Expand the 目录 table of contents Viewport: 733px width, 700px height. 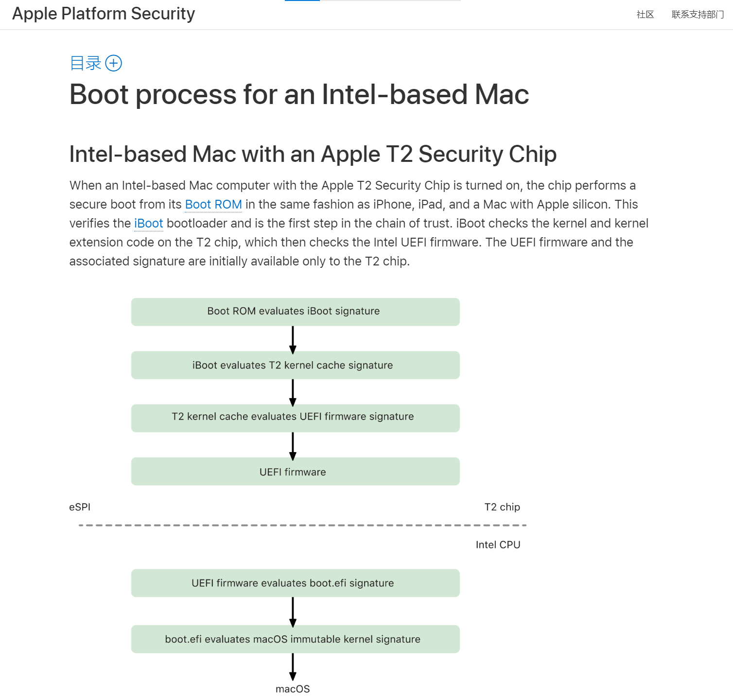pyautogui.click(x=86, y=63)
